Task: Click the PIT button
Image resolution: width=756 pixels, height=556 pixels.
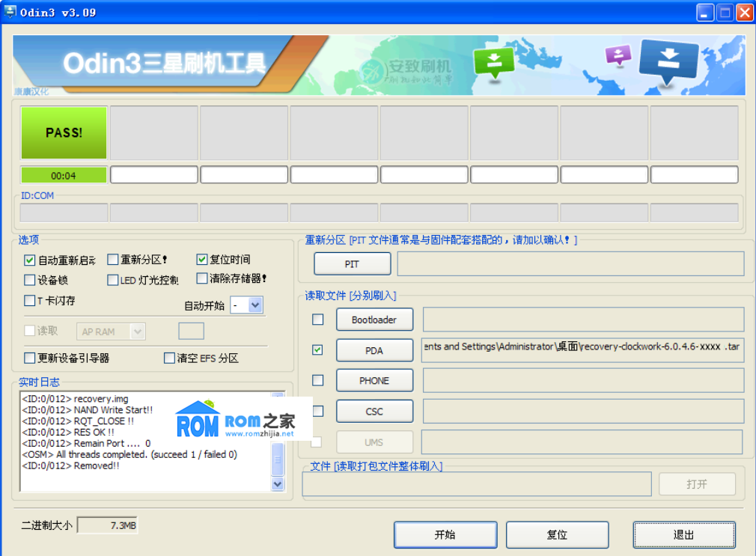Action: point(352,263)
